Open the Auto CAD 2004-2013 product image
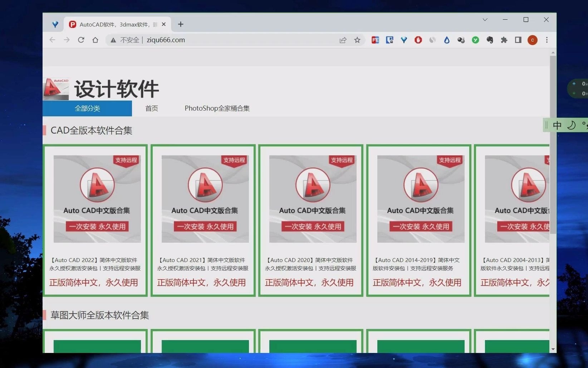This screenshot has width=588, height=368. click(x=517, y=199)
